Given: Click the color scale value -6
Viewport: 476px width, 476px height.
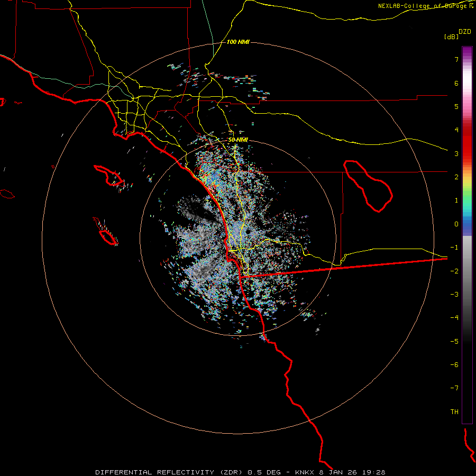Looking at the screenshot, I should click(x=454, y=365).
